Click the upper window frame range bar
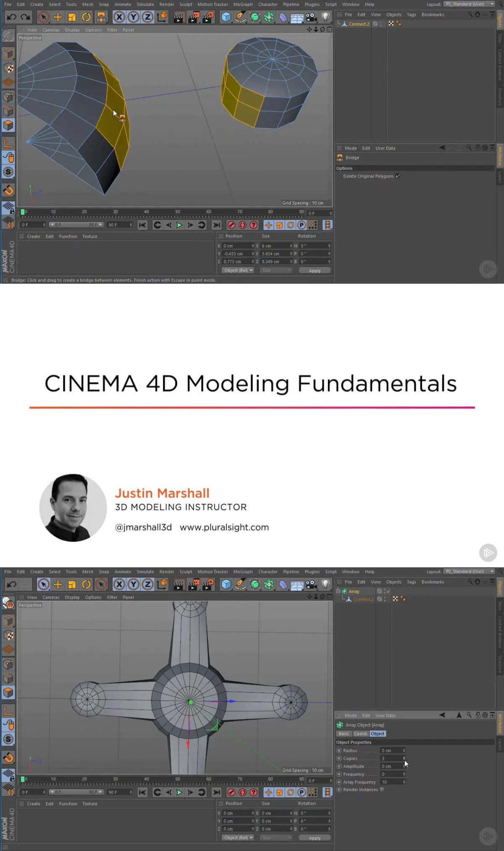The image size is (504, 851). coord(76,225)
